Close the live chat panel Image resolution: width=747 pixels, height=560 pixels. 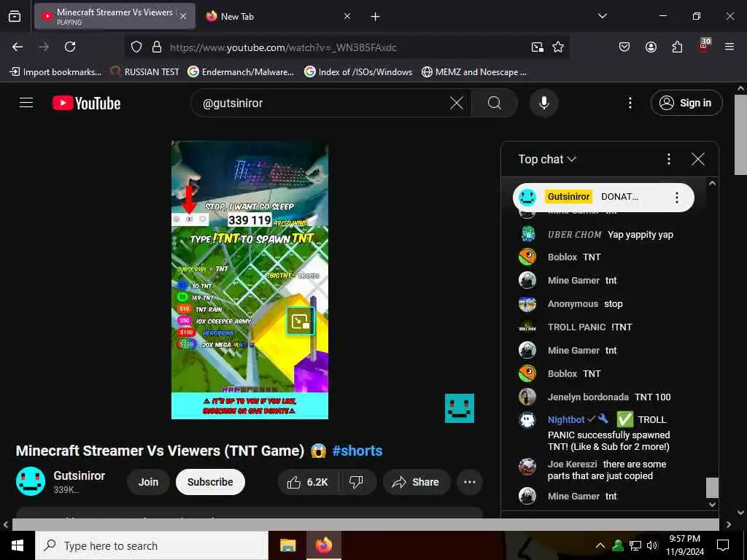[x=698, y=159]
